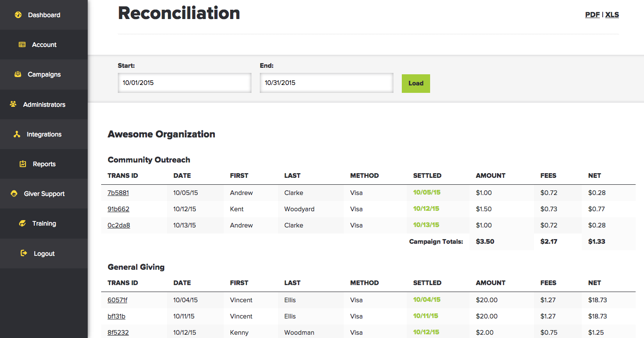Click the Logout exit icon
The height and width of the screenshot is (338, 644).
click(23, 253)
